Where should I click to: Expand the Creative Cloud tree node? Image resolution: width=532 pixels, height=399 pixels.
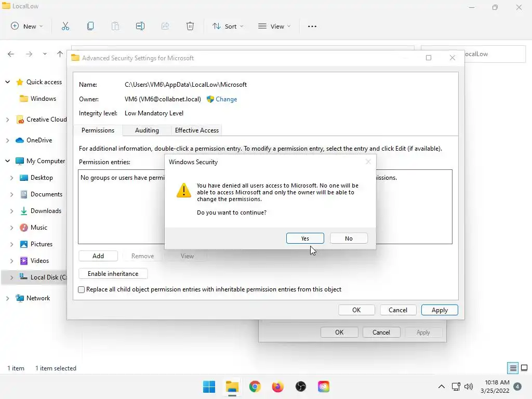(7, 120)
